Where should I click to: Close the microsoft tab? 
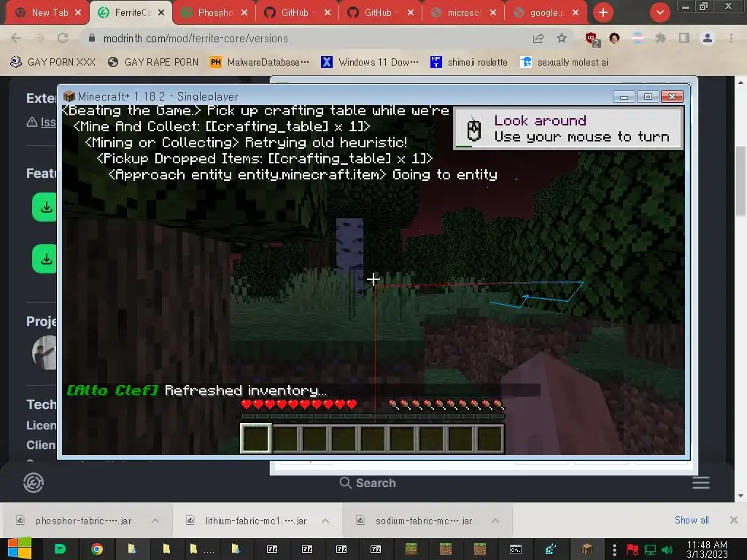(493, 12)
